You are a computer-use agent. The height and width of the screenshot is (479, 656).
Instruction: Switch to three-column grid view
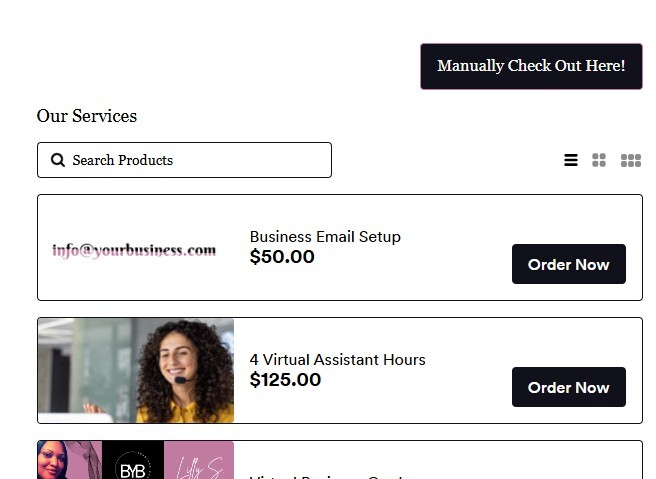click(631, 160)
